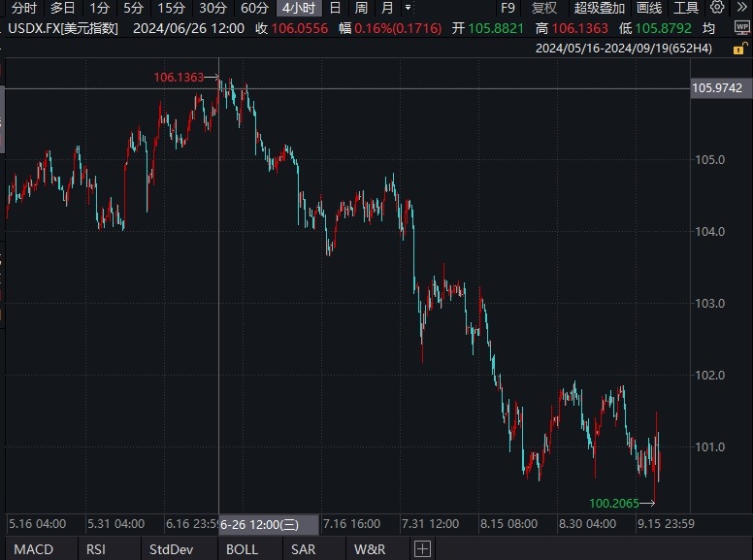The width and height of the screenshot is (753, 560).
Task: Toggle the orange lock icon
Action: [x=738, y=48]
